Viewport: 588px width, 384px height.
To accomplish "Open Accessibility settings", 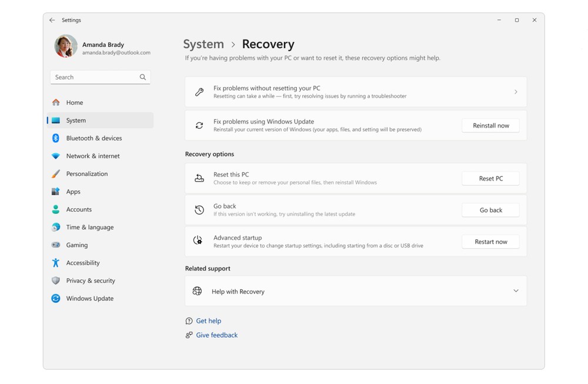I will tap(100, 263).
